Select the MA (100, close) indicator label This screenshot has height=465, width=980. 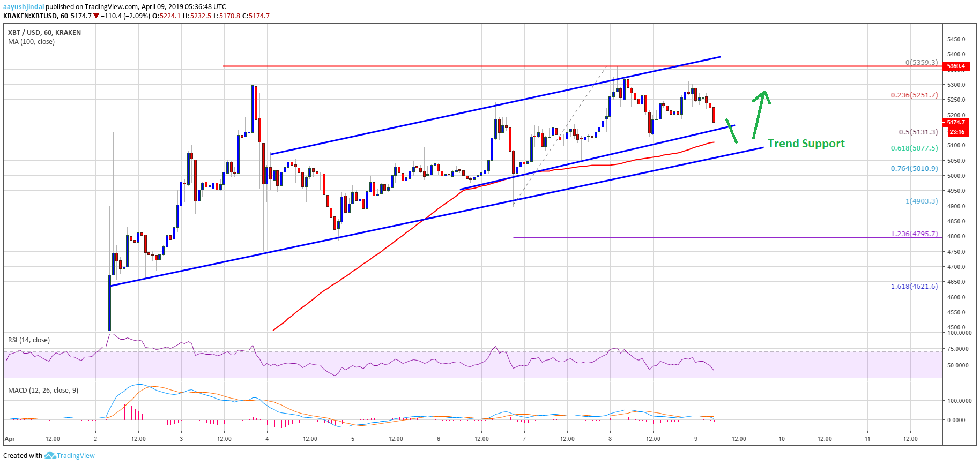click(x=31, y=42)
